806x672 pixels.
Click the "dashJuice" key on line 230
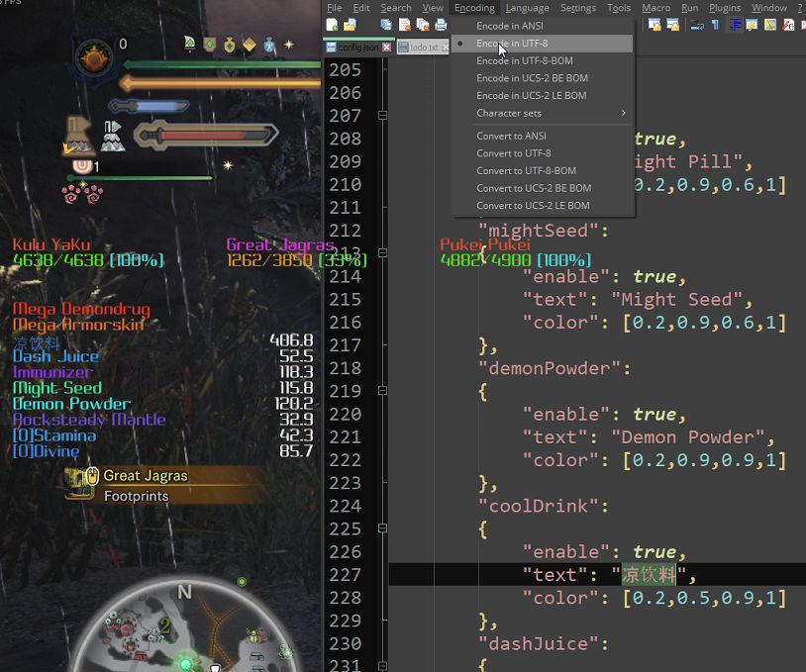(x=538, y=643)
